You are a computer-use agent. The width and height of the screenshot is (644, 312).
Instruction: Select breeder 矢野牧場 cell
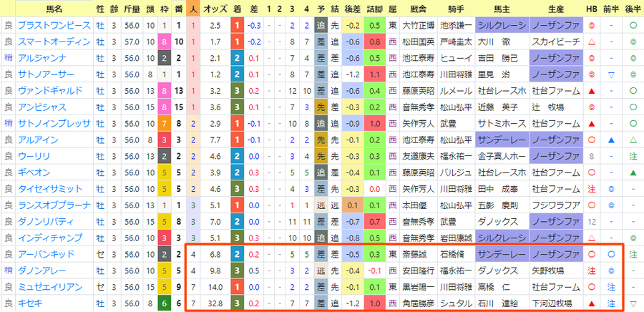555,271
